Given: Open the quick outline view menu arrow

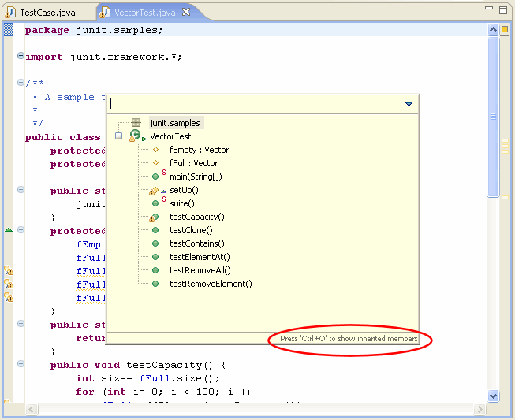Looking at the screenshot, I should [x=409, y=104].
